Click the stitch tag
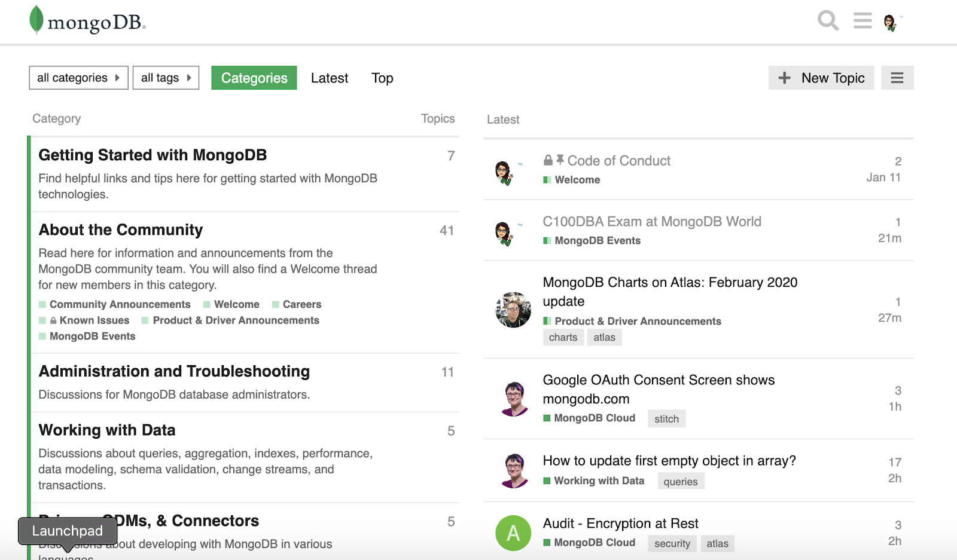Viewport: 957px width, 560px height. pyautogui.click(x=666, y=419)
